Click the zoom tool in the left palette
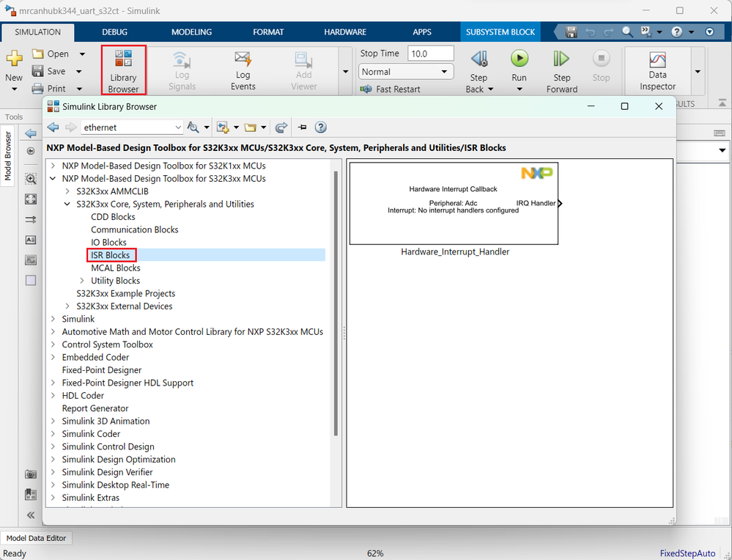Screen dimensions: 732x560 coord(31,178)
